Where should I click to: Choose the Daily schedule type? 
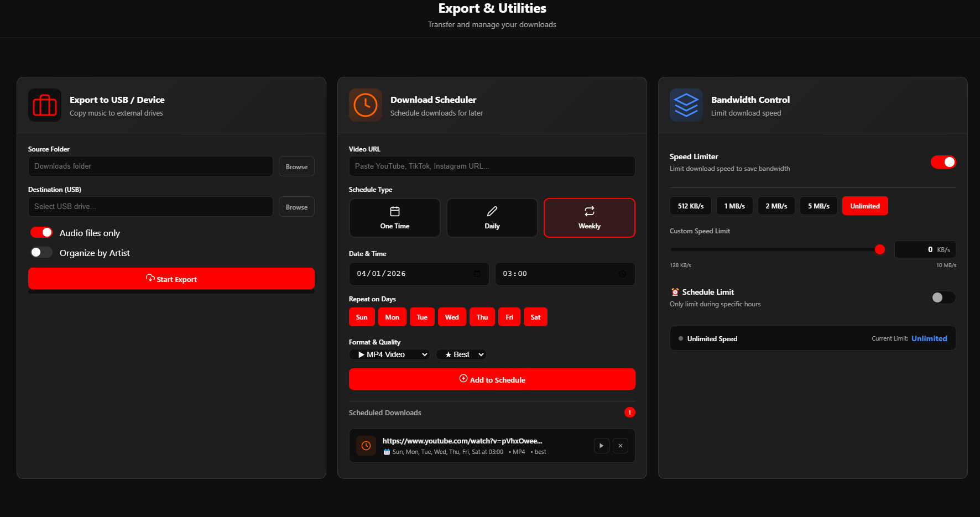pos(492,218)
